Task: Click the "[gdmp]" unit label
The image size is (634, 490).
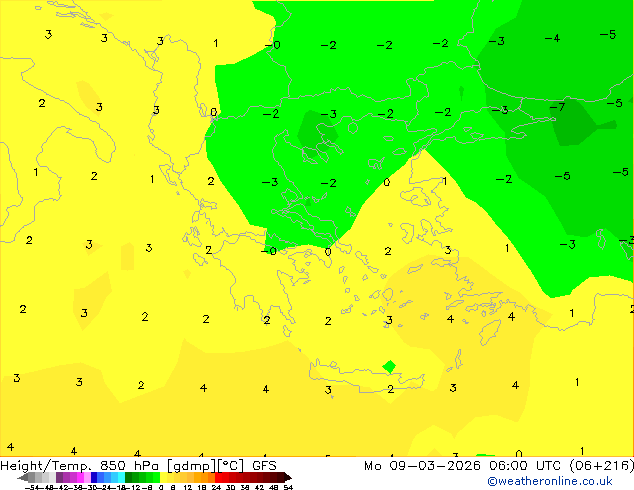Action: (191, 467)
